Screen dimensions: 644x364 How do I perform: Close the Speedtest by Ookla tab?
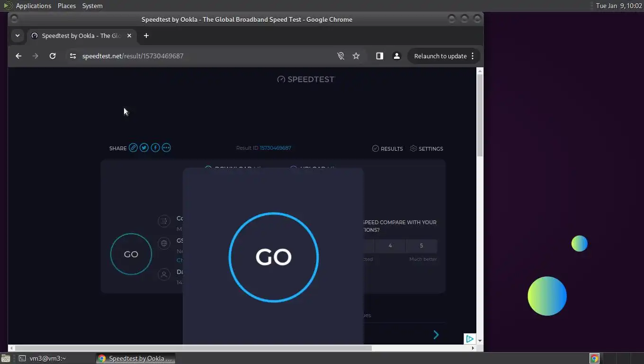click(x=129, y=36)
